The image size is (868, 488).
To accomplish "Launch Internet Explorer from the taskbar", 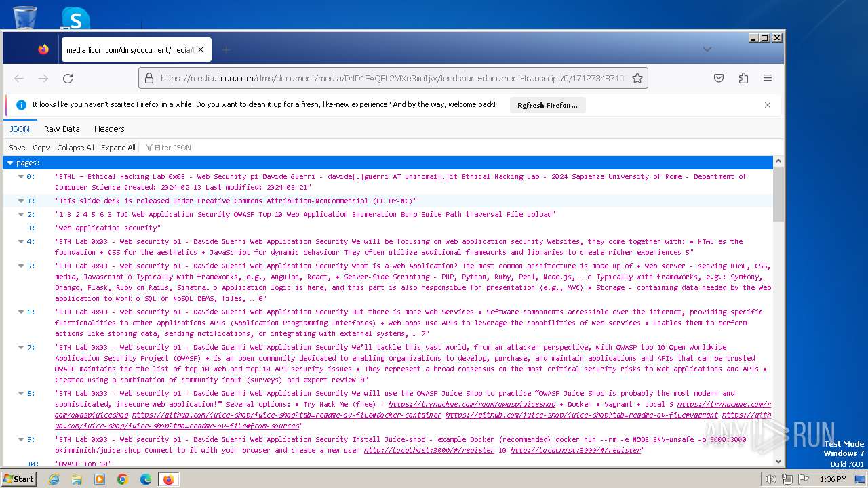I will point(54,479).
